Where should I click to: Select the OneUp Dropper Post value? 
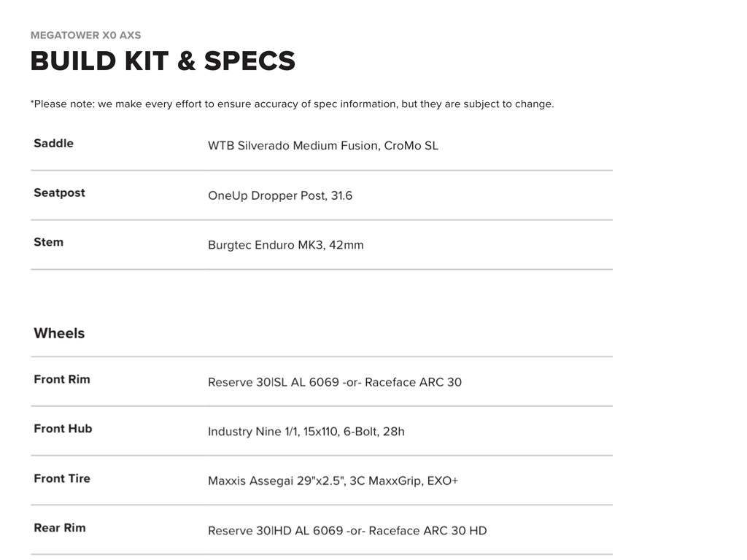[x=279, y=195]
